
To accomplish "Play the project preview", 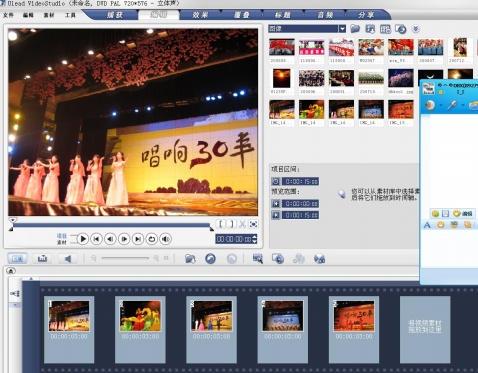I will (83, 239).
